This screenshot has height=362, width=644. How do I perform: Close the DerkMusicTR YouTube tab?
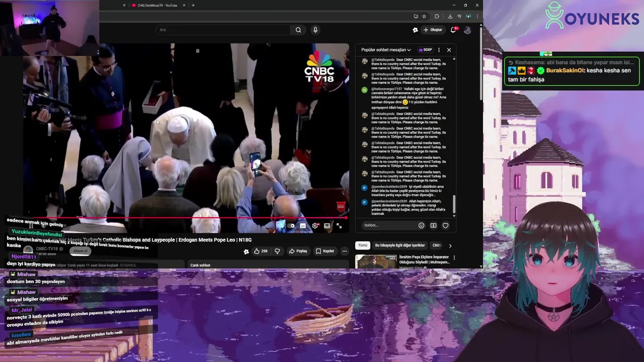[184, 6]
